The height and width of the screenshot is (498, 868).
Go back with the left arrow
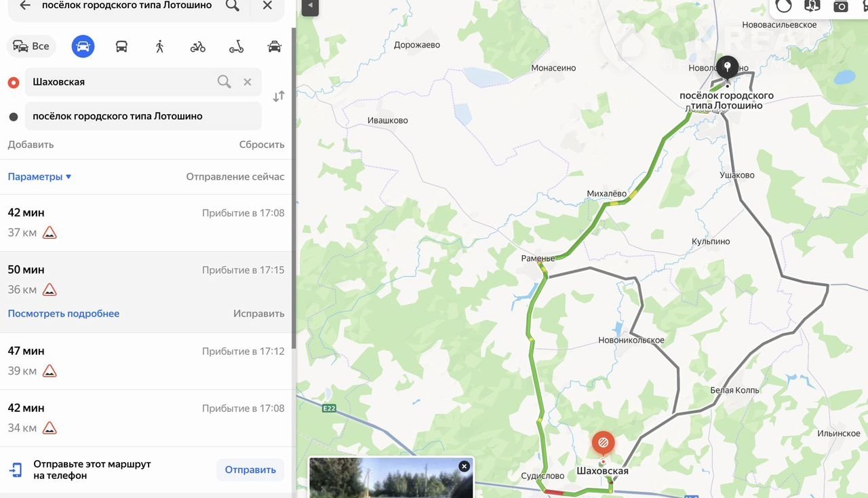(x=25, y=5)
